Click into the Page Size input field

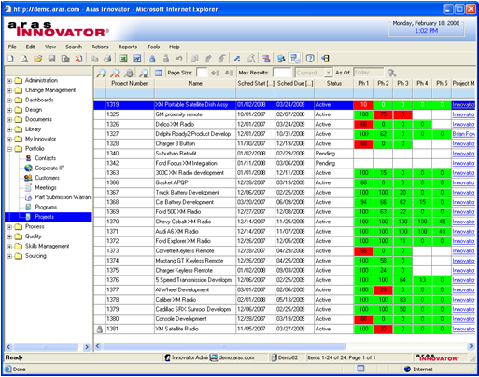202,72
